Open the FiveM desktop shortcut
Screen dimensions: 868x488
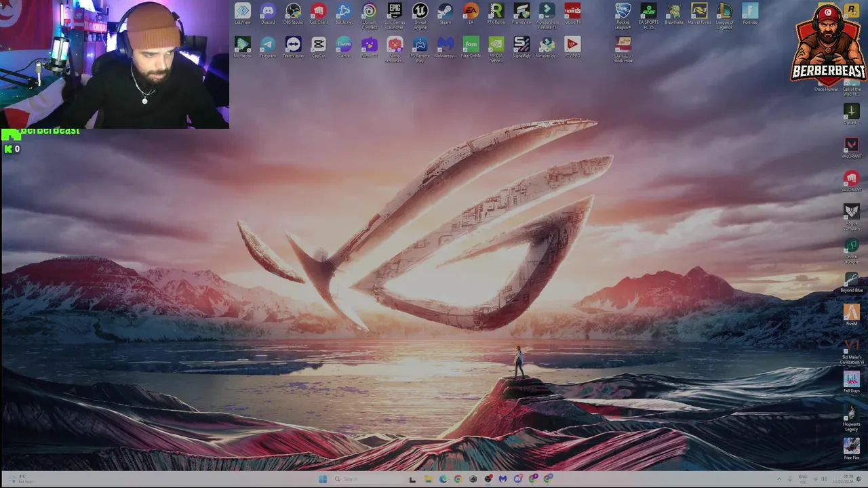[851, 315]
